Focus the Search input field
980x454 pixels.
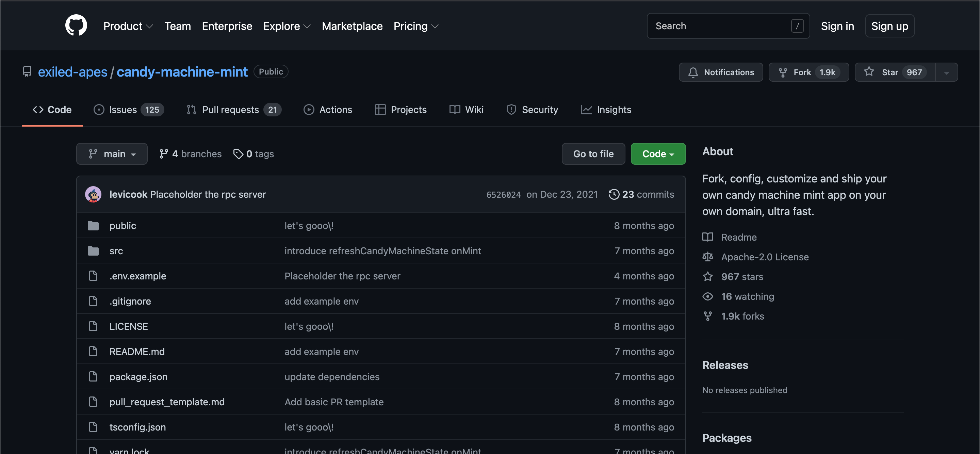click(728, 26)
